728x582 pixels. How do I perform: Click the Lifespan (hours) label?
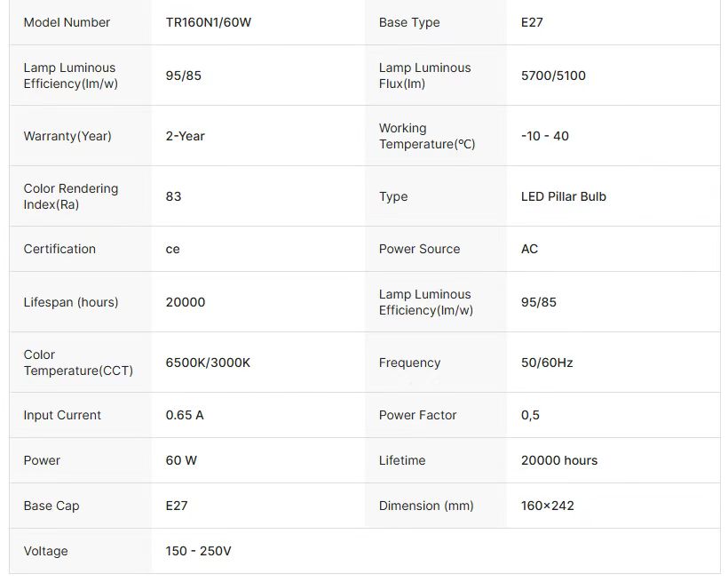coord(71,302)
